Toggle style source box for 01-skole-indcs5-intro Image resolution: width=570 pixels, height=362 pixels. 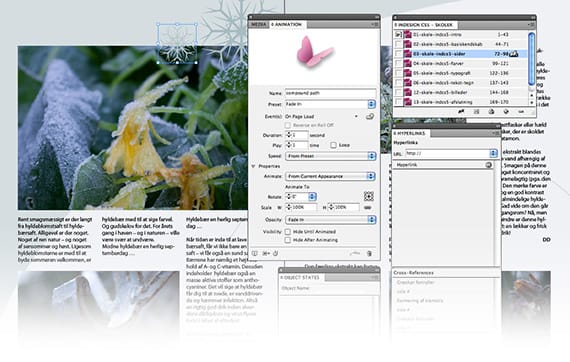[x=398, y=35]
